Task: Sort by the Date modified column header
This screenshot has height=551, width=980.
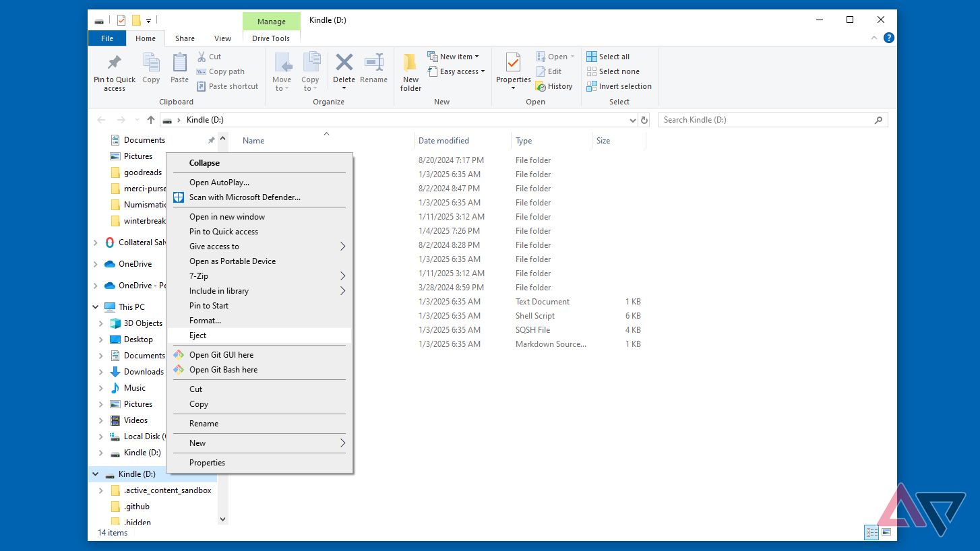Action: point(462,141)
